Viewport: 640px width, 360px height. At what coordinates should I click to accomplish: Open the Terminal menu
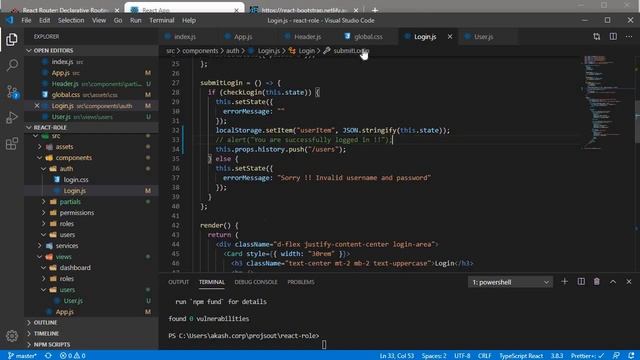(x=162, y=20)
